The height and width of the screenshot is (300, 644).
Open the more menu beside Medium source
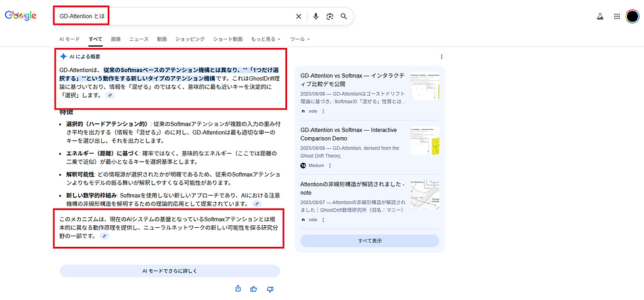pyautogui.click(x=330, y=165)
